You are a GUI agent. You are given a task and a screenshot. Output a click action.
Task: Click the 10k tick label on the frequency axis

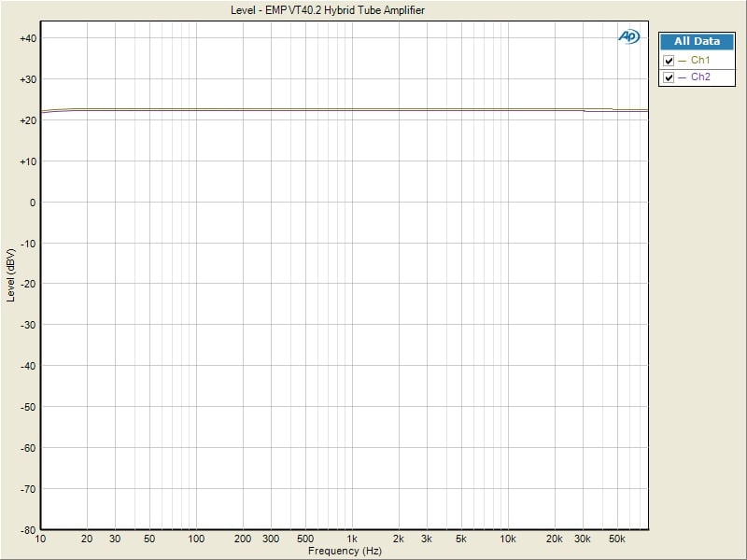click(x=507, y=539)
